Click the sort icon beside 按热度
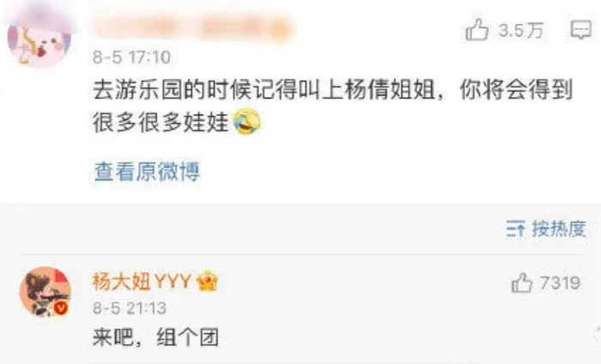The width and height of the screenshot is (601, 364). point(515,228)
